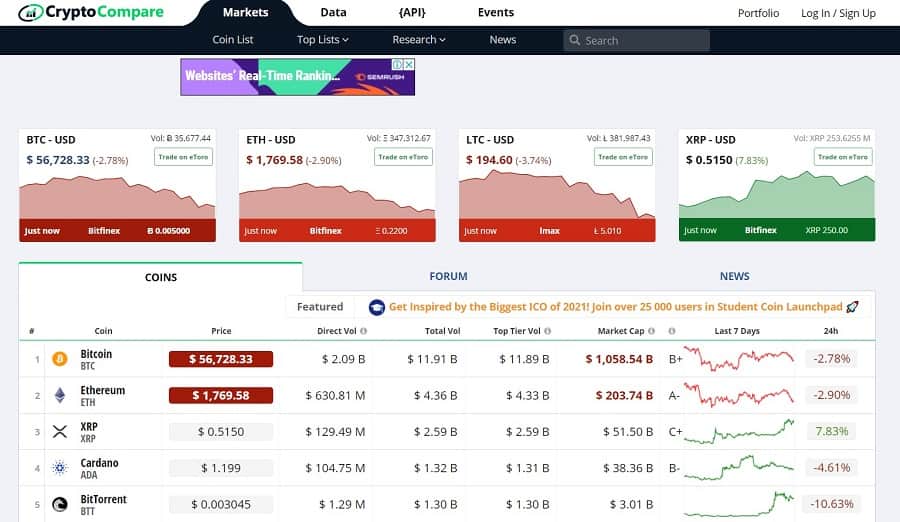Click the ad info icon on banner
Viewport: 900px width, 522px height.
point(397,65)
